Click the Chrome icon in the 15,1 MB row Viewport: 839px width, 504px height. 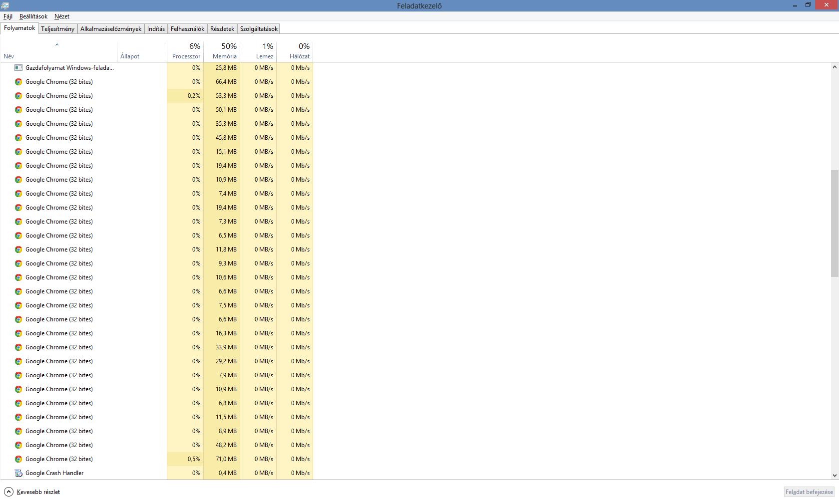[18, 152]
